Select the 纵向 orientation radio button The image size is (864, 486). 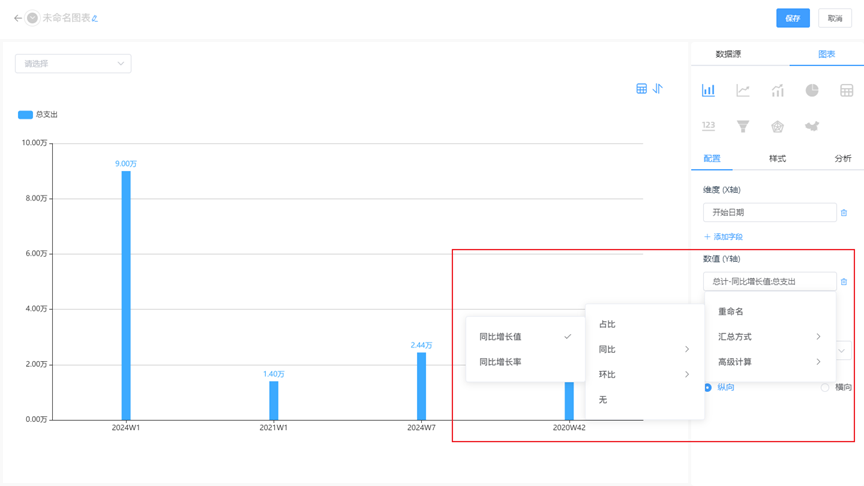[x=709, y=387]
